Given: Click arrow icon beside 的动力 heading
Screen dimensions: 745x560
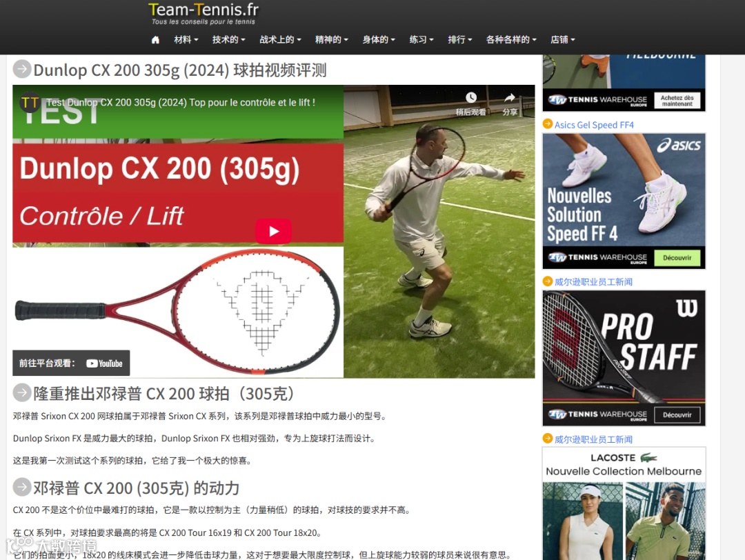Looking at the screenshot, I should pos(22,487).
